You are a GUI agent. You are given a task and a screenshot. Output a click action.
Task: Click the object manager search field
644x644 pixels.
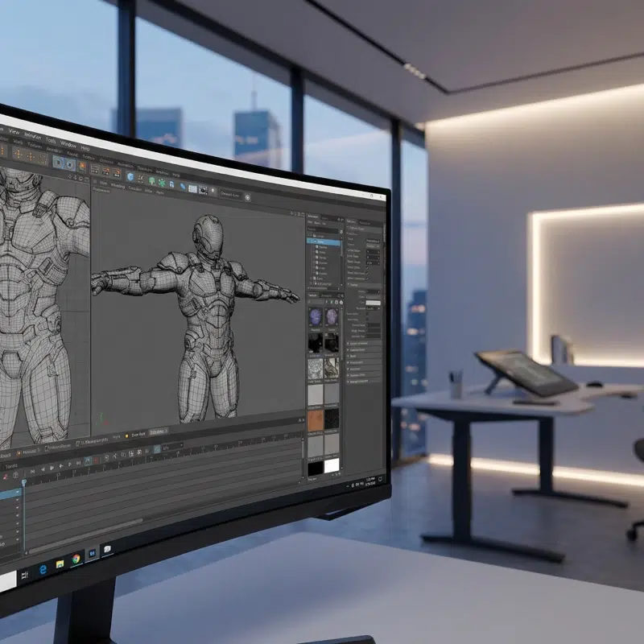coord(324,229)
